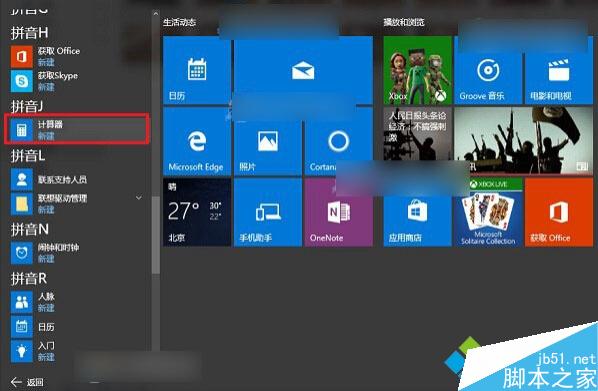This screenshot has width=598, height=391.
Task: Open the Calendar (日历) entry in the app list
Action: 78,327
